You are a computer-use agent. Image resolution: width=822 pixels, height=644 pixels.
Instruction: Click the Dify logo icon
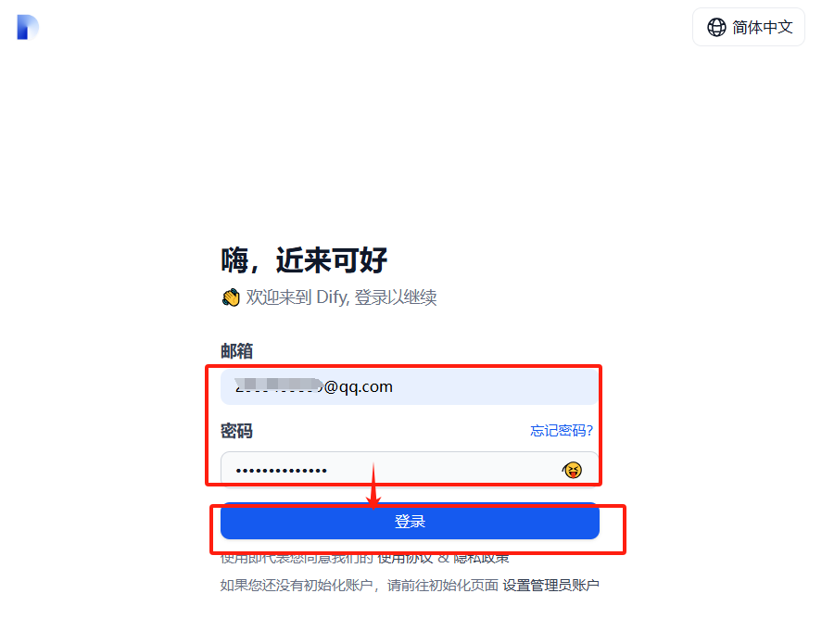tap(28, 27)
